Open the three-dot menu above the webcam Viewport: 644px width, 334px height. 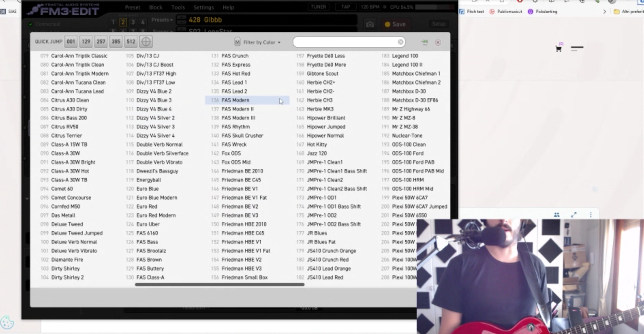point(591,214)
